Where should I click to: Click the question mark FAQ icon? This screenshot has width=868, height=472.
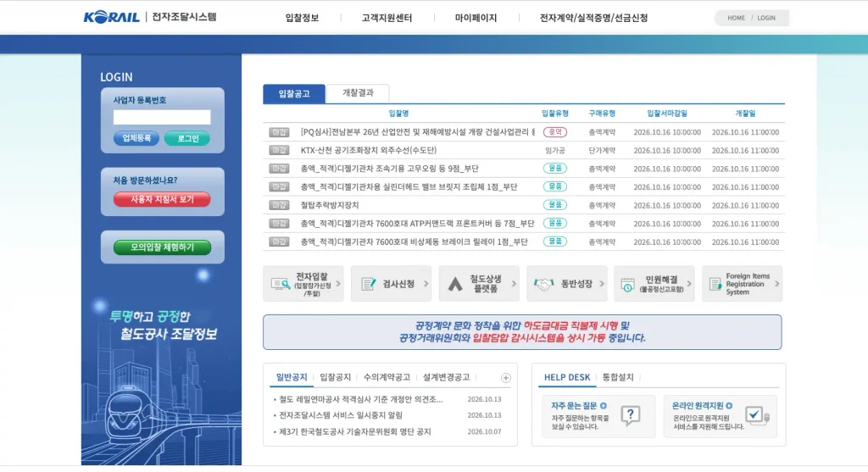631,415
